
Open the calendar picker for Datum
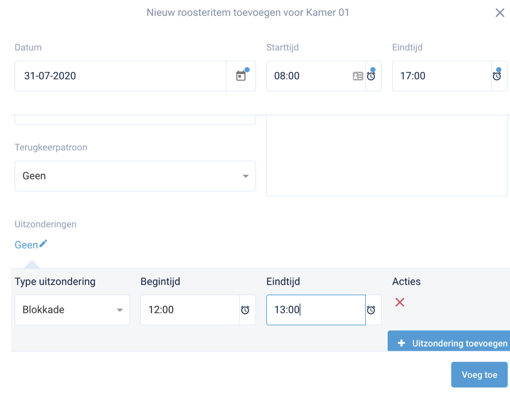point(241,76)
